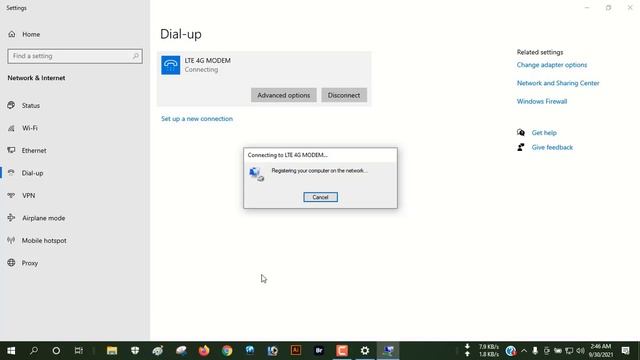
Task: Open taskbar search
Action: 34,351
